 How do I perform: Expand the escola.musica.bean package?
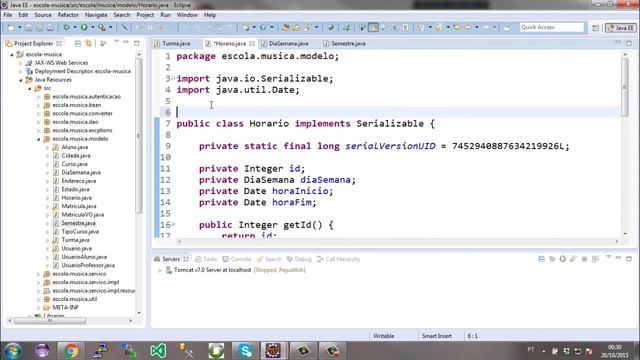tap(38, 105)
